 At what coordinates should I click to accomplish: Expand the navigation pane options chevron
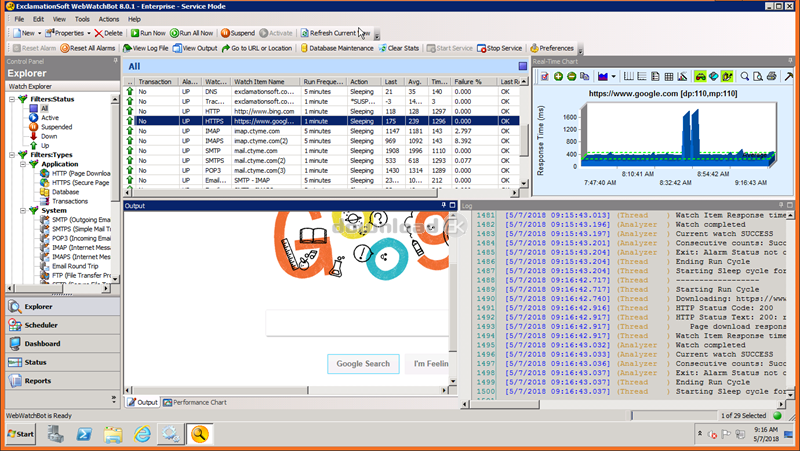click(x=113, y=399)
